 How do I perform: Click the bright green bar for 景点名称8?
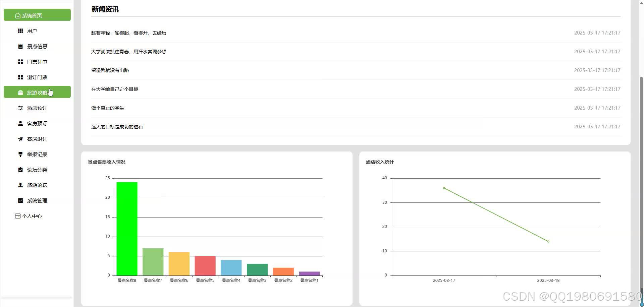pyautogui.click(x=127, y=229)
